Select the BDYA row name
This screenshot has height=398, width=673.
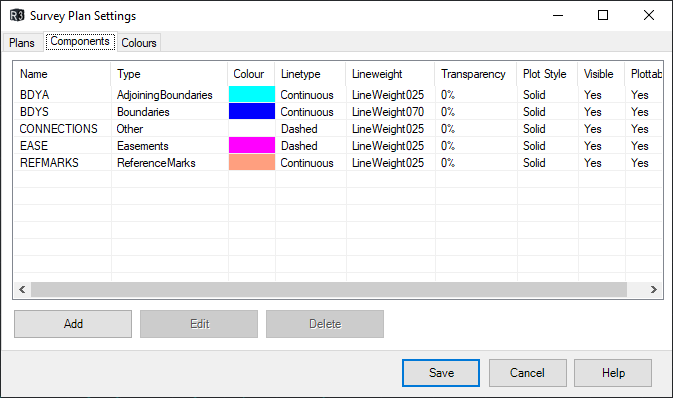click(35, 95)
